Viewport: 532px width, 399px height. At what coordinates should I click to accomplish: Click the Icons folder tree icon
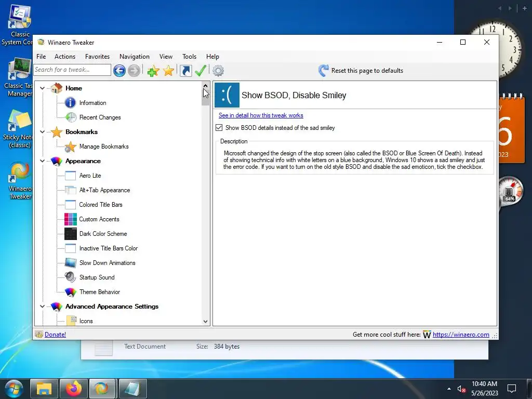[71, 321]
